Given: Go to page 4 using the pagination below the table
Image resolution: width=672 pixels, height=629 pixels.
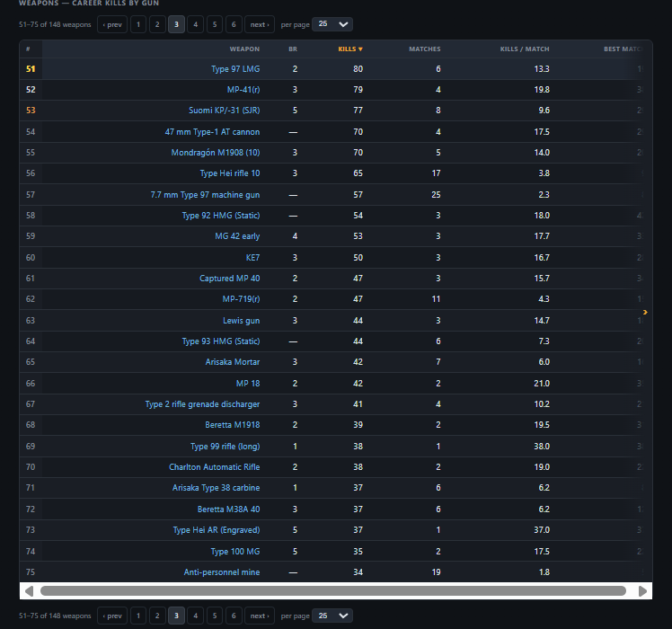Looking at the screenshot, I should [196, 616].
